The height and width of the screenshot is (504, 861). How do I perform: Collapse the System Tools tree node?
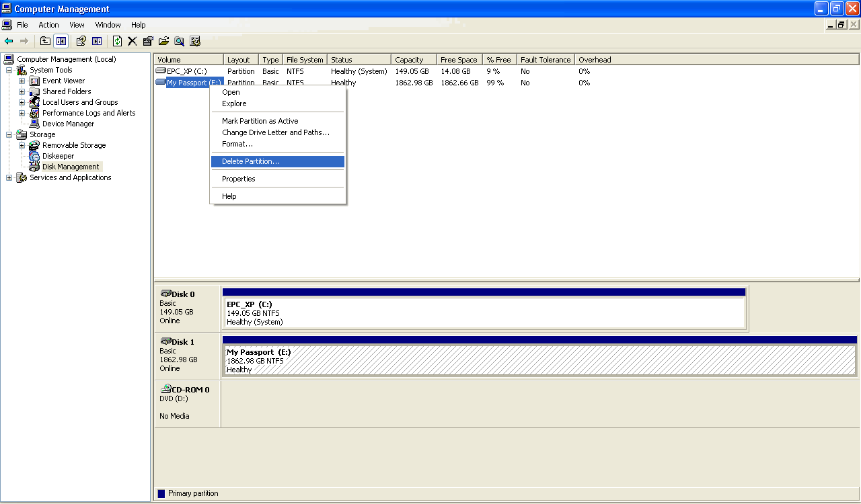(x=9, y=70)
